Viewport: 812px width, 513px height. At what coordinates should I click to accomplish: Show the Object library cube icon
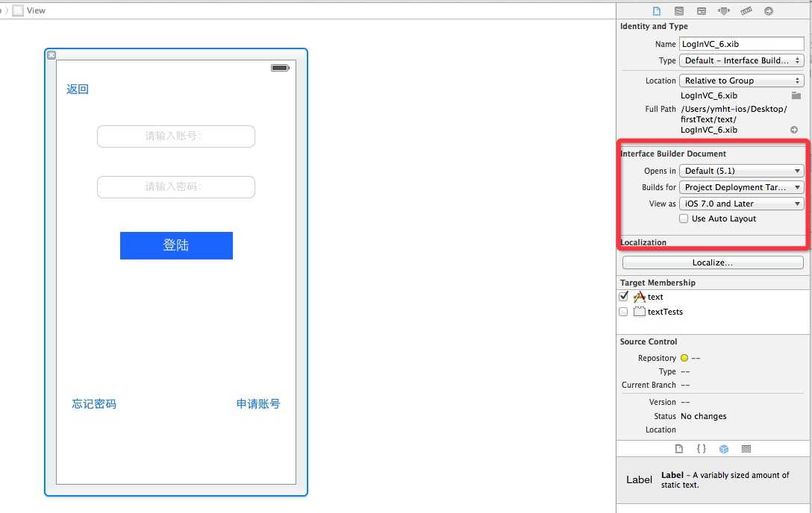724,449
